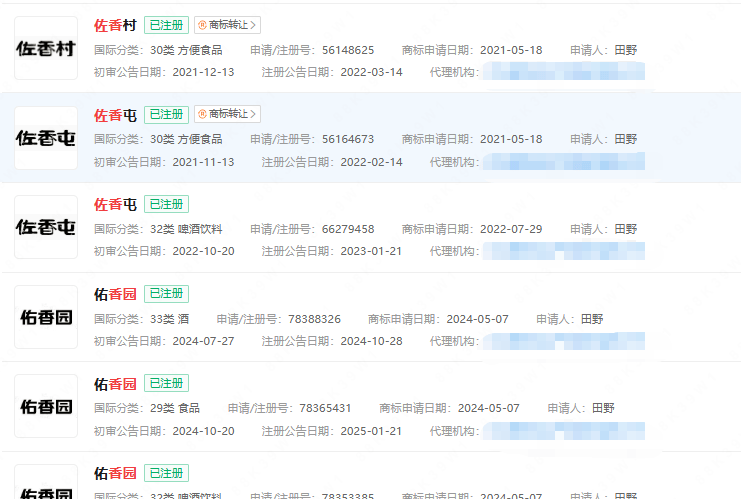Click the 佐香村 trademark logo thumbnail

45,48
